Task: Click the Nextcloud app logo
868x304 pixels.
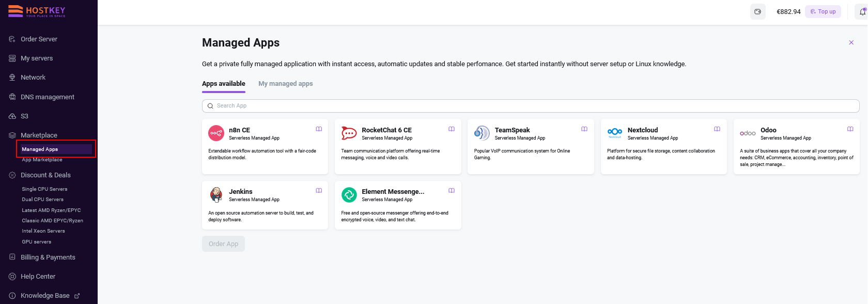Action: (615, 132)
